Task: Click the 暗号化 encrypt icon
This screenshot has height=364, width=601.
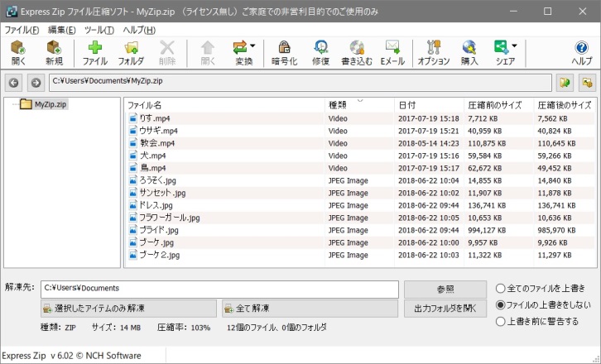Action: pos(284,52)
